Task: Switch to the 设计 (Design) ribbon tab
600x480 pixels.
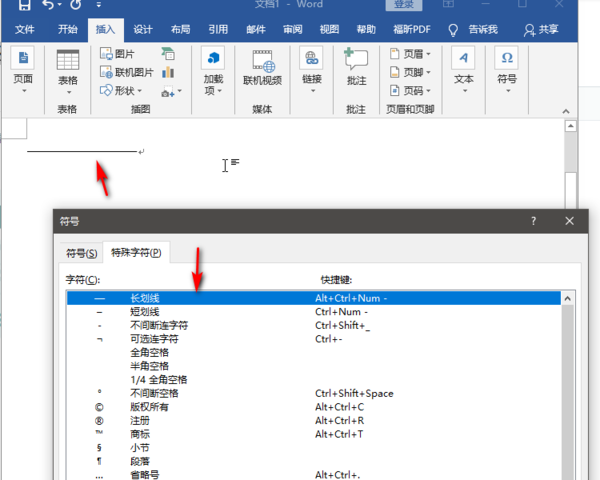Action: click(x=143, y=29)
